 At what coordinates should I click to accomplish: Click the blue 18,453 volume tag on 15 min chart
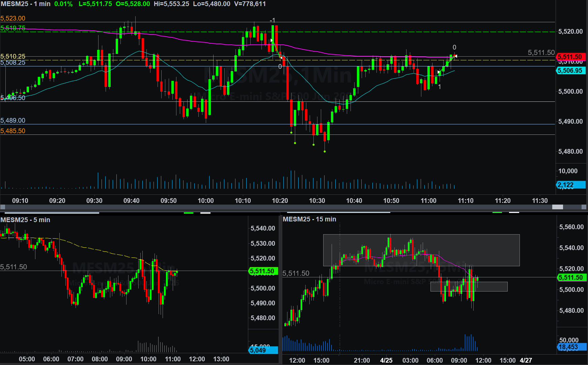tap(571, 347)
